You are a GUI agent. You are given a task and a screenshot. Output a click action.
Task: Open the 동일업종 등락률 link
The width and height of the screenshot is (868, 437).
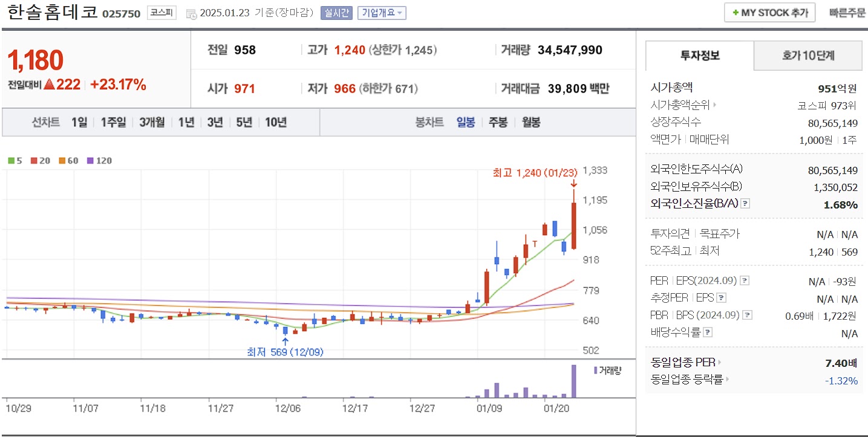687,380
